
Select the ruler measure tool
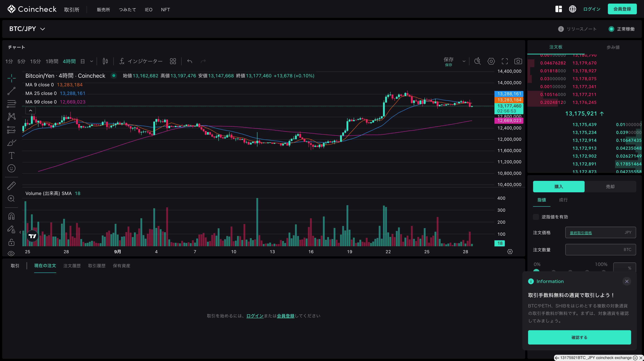click(11, 186)
